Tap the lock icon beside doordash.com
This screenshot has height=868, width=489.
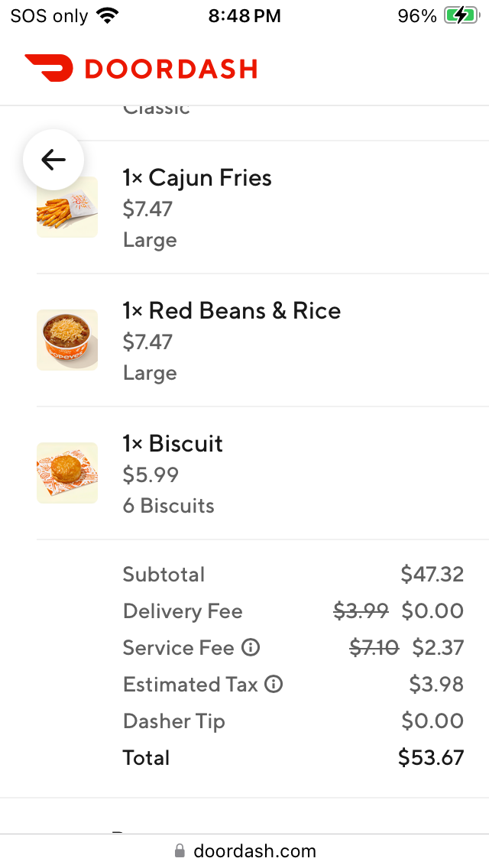(180, 851)
